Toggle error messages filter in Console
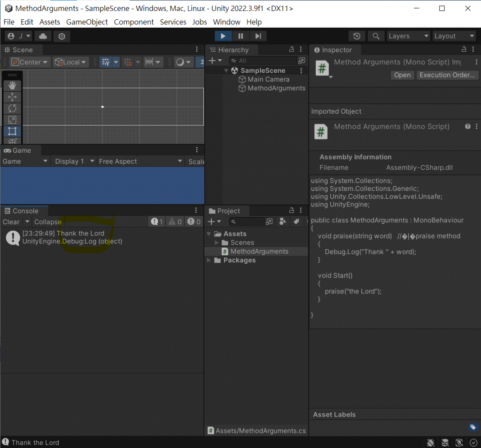This screenshot has height=448, width=481. [194, 222]
